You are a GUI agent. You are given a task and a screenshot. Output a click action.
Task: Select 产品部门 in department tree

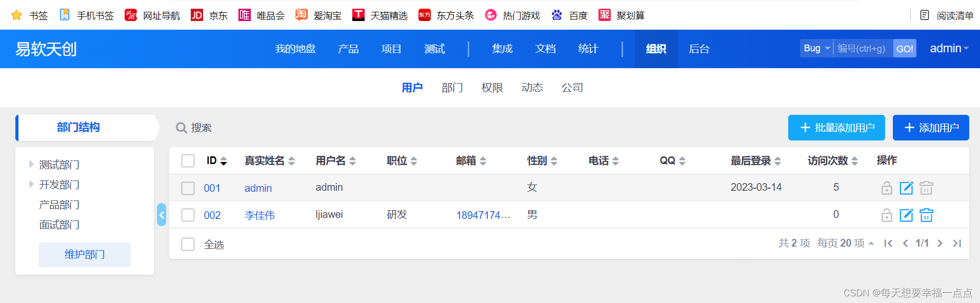click(59, 205)
